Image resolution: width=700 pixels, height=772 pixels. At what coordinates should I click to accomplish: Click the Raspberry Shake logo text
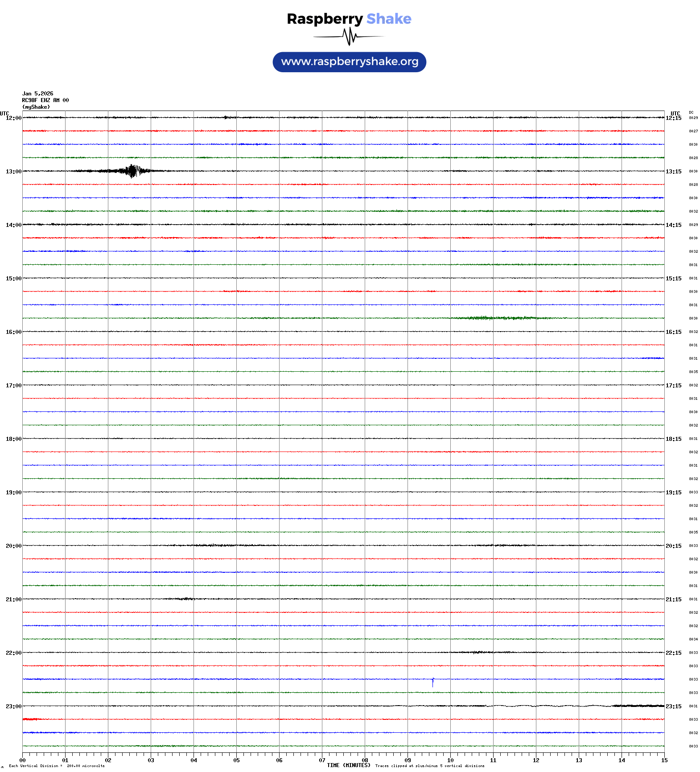(x=349, y=19)
